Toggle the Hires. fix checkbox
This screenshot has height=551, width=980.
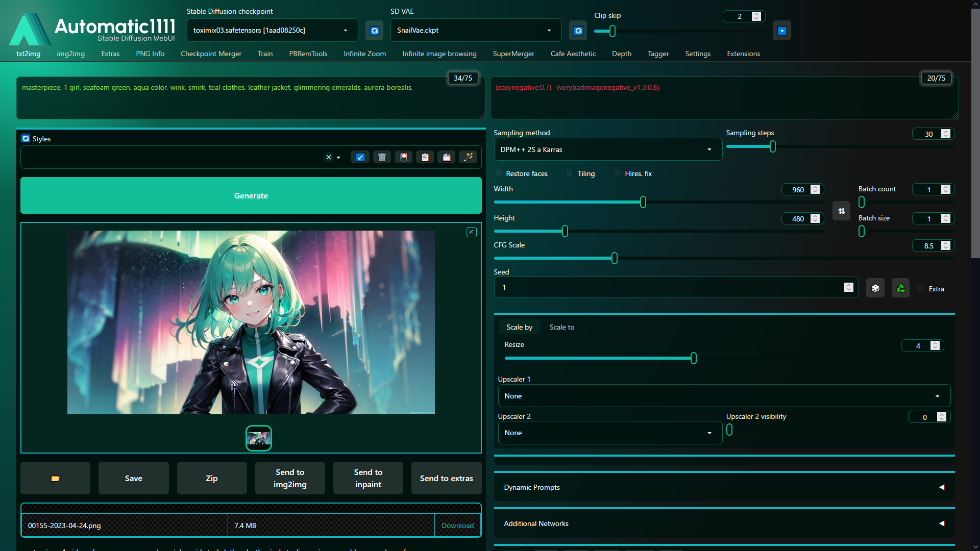pyautogui.click(x=618, y=173)
